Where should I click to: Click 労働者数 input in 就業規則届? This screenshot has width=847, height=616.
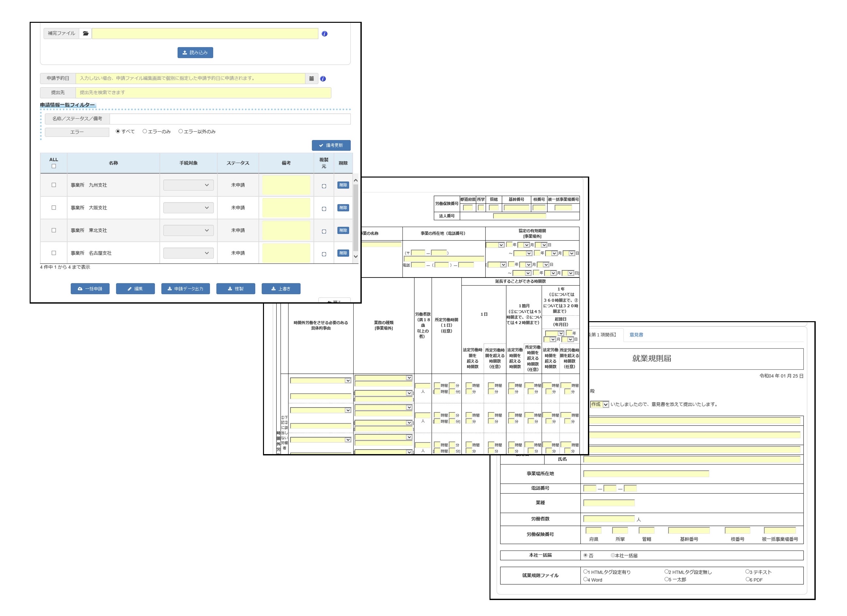(609, 519)
